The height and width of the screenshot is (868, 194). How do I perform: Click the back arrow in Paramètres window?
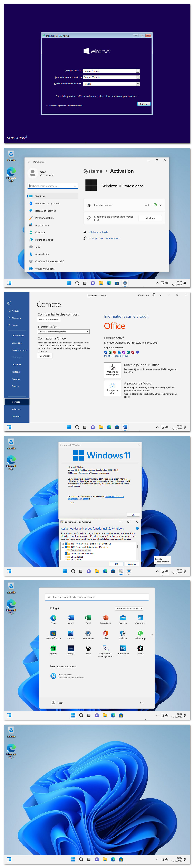pos(29,162)
